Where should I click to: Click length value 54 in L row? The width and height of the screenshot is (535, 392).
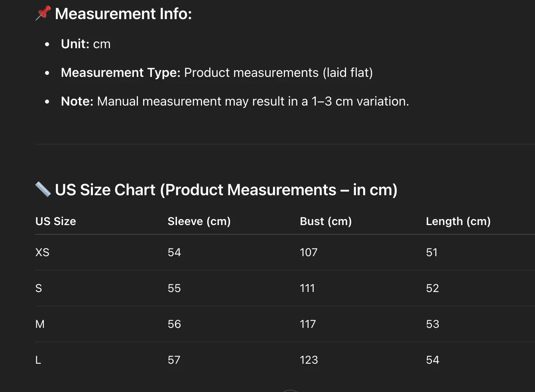point(433,360)
